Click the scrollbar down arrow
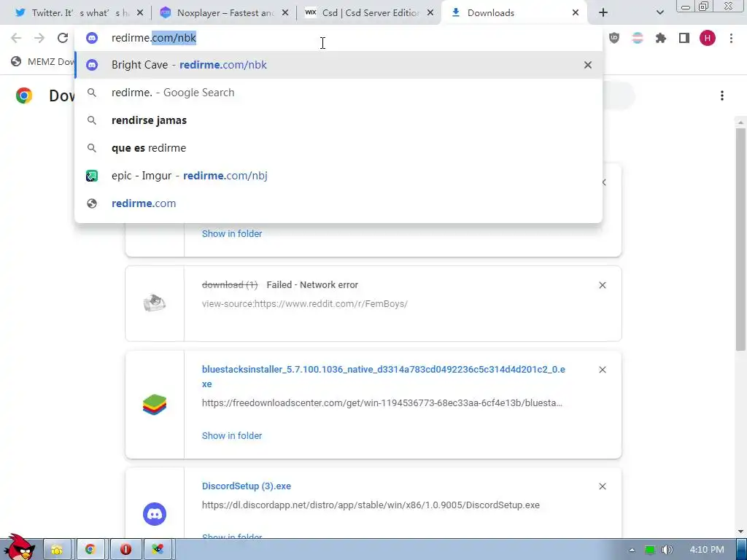 pos(740,532)
